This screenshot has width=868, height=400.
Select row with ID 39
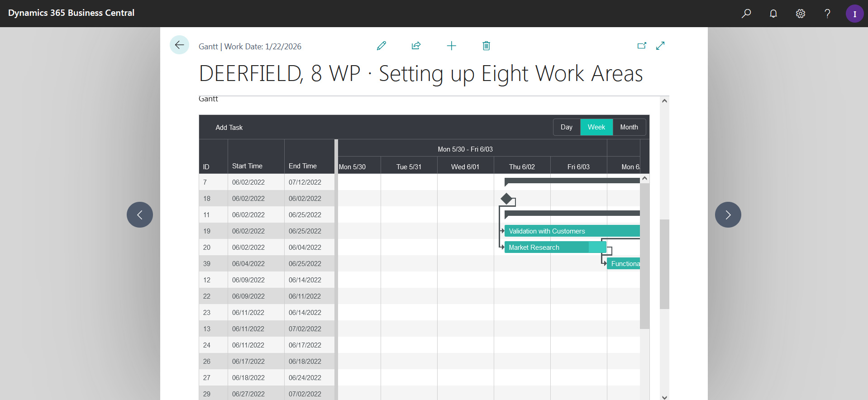[267, 263]
